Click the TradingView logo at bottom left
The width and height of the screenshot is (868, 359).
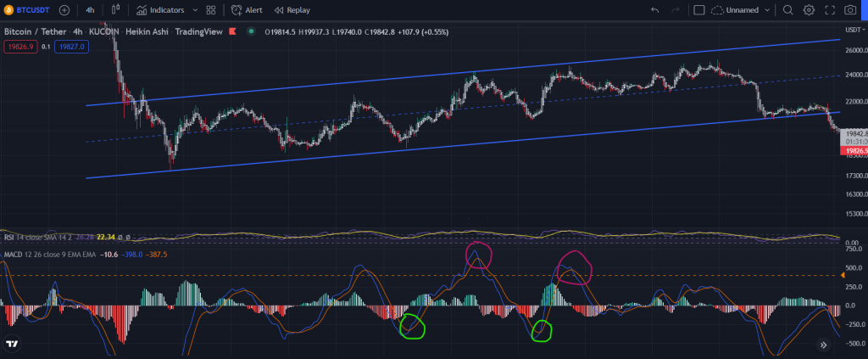pyautogui.click(x=12, y=344)
